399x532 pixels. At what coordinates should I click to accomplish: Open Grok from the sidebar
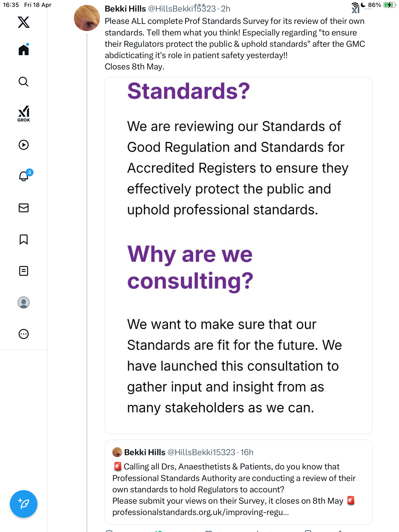(24, 114)
